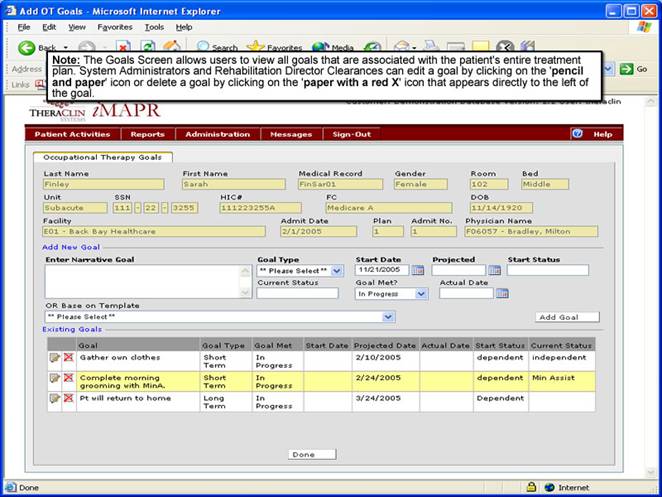Screen dimensions: 662x497
Task: Open the Edit menu
Action: click(49, 27)
